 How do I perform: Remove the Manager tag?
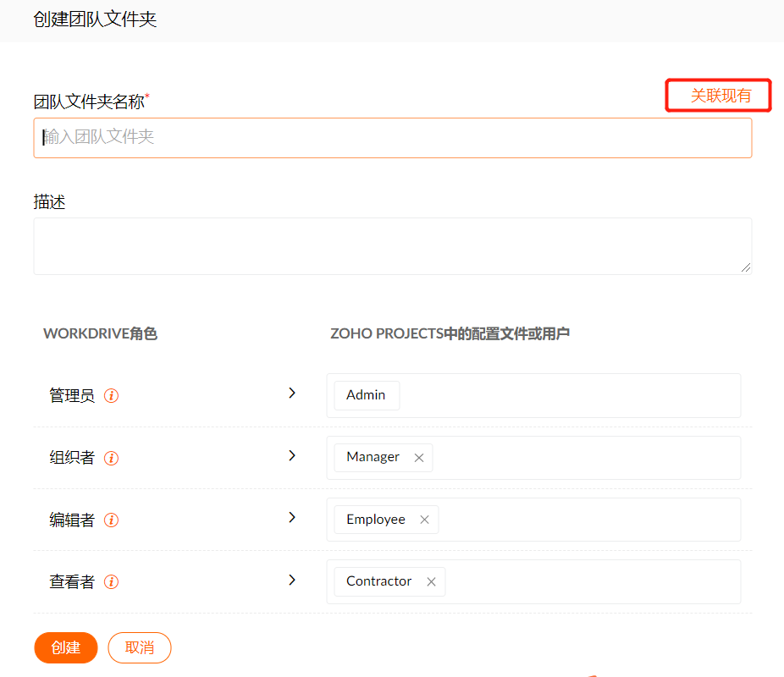point(419,458)
